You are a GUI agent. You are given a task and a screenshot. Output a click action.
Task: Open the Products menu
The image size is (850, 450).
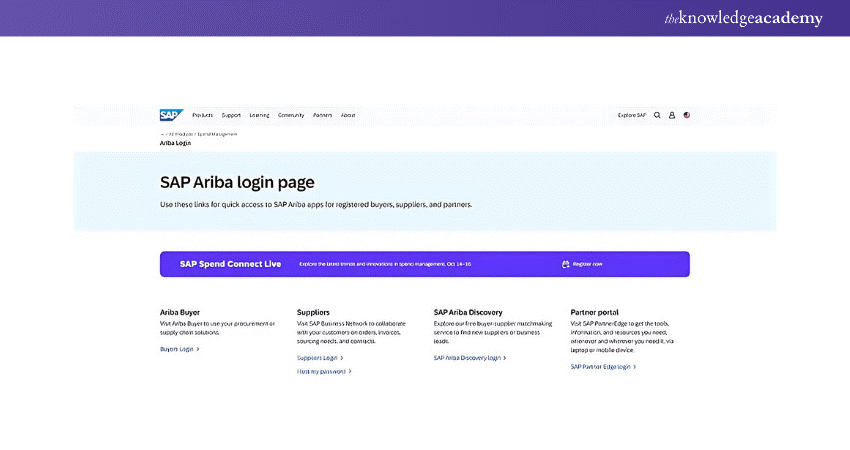202,115
